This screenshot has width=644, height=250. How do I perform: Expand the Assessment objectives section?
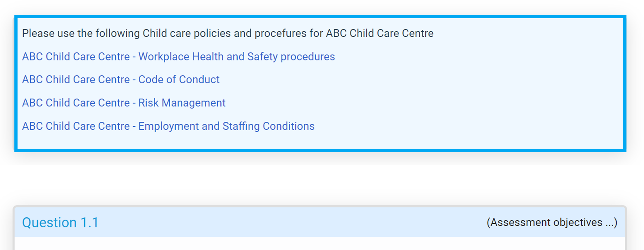click(552, 222)
